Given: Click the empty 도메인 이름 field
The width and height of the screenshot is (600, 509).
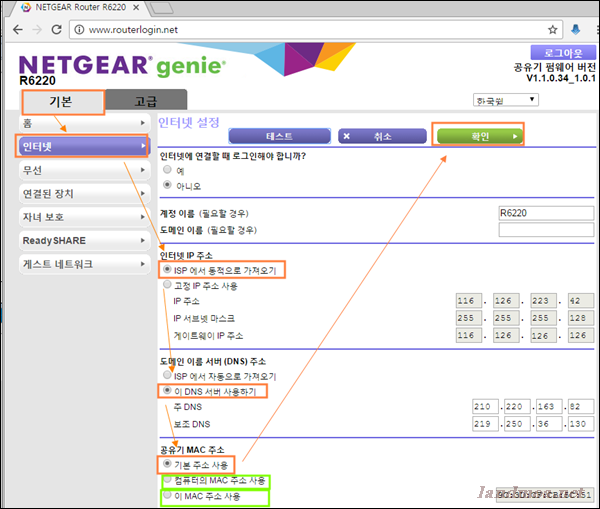Looking at the screenshot, I should pyautogui.click(x=546, y=230).
